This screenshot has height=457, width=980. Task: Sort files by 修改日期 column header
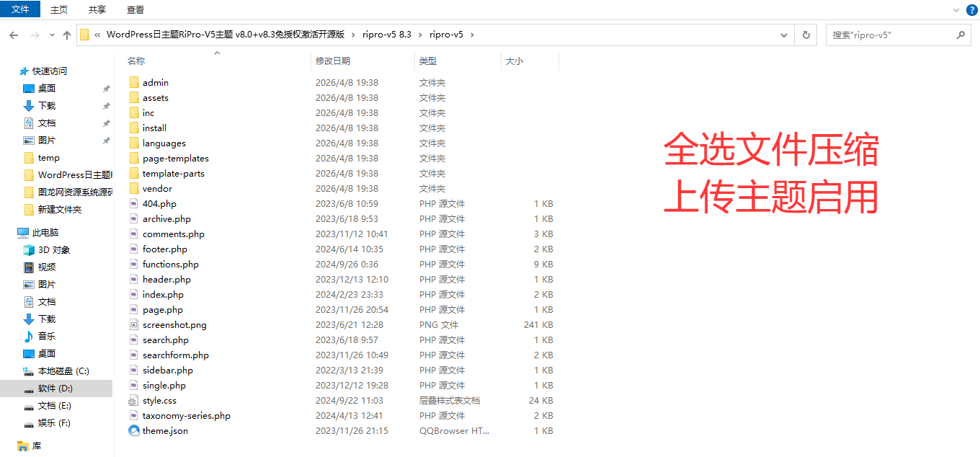333,61
